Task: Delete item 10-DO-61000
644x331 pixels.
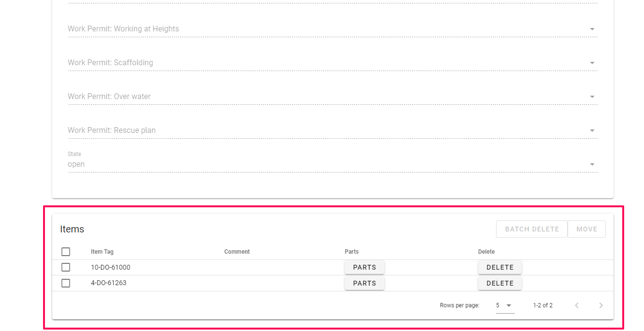Action: 500,267
